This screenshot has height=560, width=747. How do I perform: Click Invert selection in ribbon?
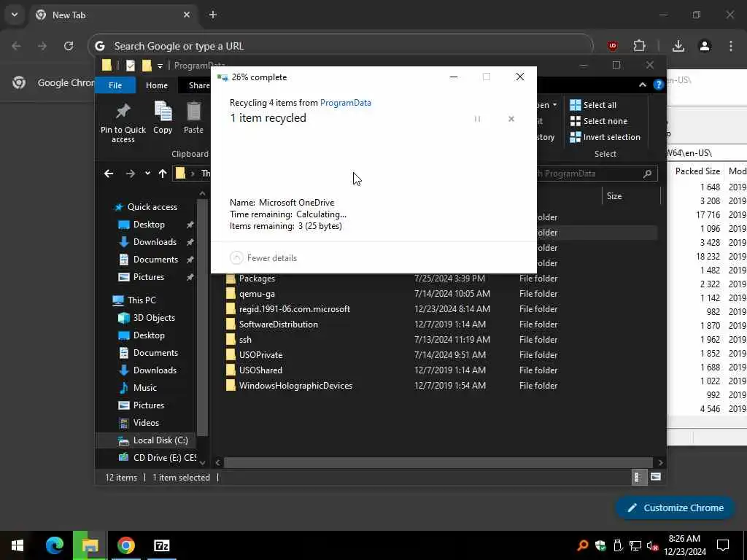605,137
